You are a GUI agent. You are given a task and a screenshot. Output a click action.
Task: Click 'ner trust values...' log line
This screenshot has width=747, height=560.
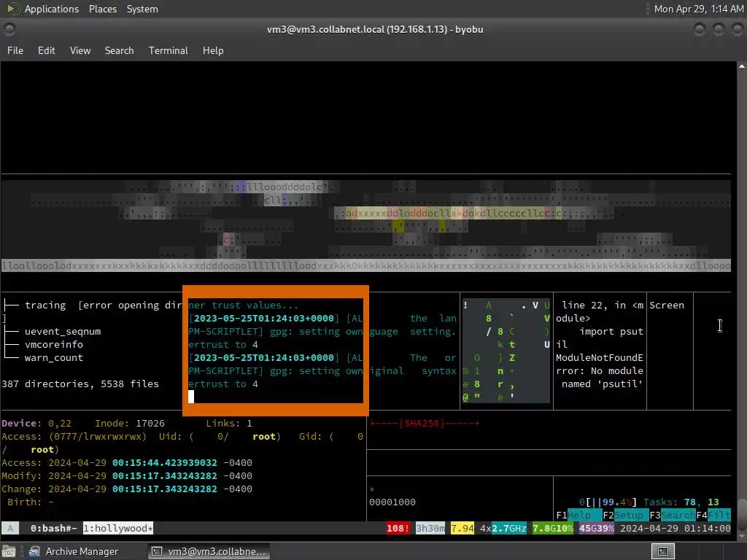(243, 306)
